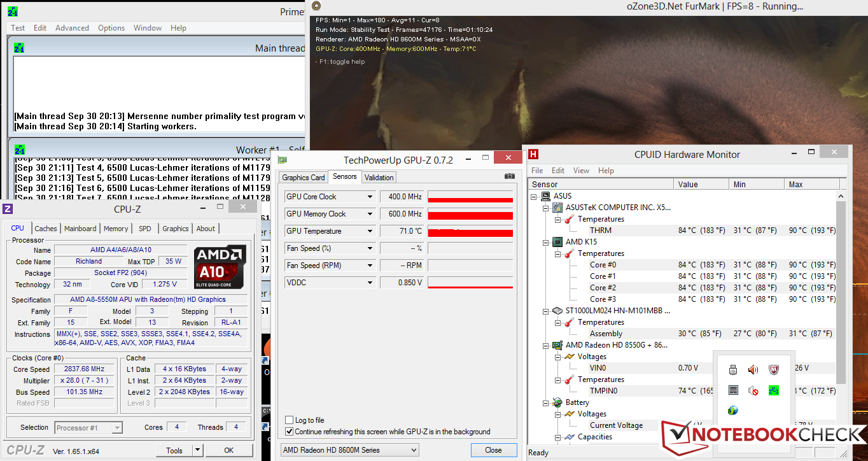Click the green Prime95 tray icon

pyautogui.click(x=774, y=390)
